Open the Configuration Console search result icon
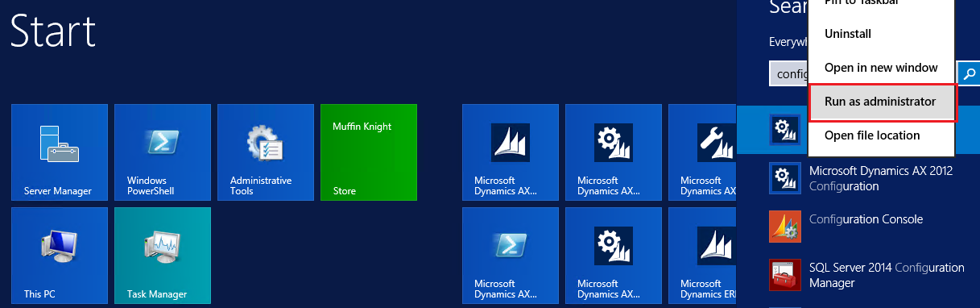The height and width of the screenshot is (308, 980). tap(785, 226)
